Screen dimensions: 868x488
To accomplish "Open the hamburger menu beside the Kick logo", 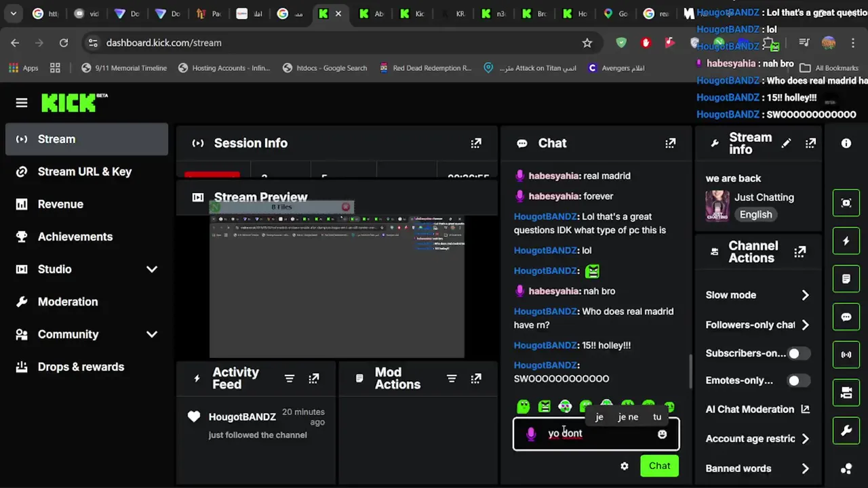I will pos(22,103).
